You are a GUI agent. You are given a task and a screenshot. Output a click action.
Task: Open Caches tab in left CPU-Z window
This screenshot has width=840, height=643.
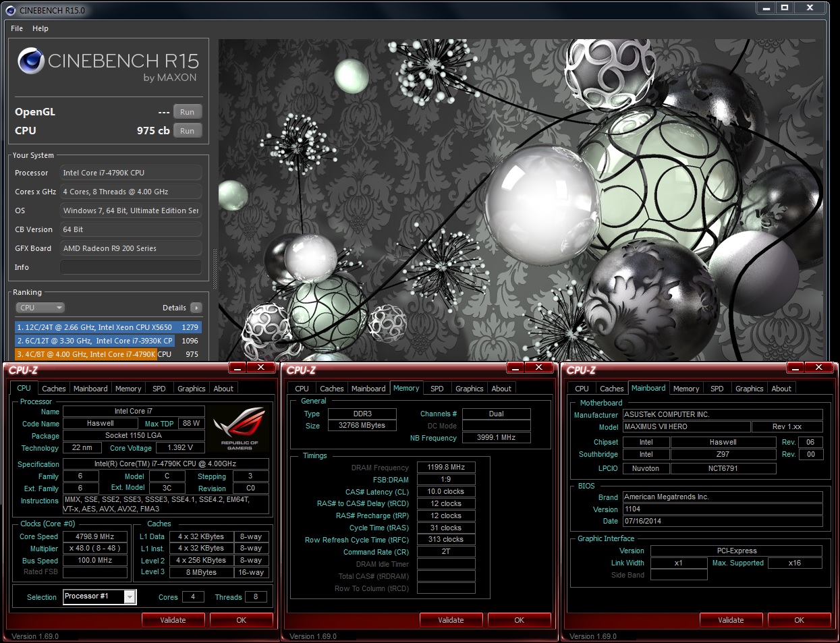[54, 389]
